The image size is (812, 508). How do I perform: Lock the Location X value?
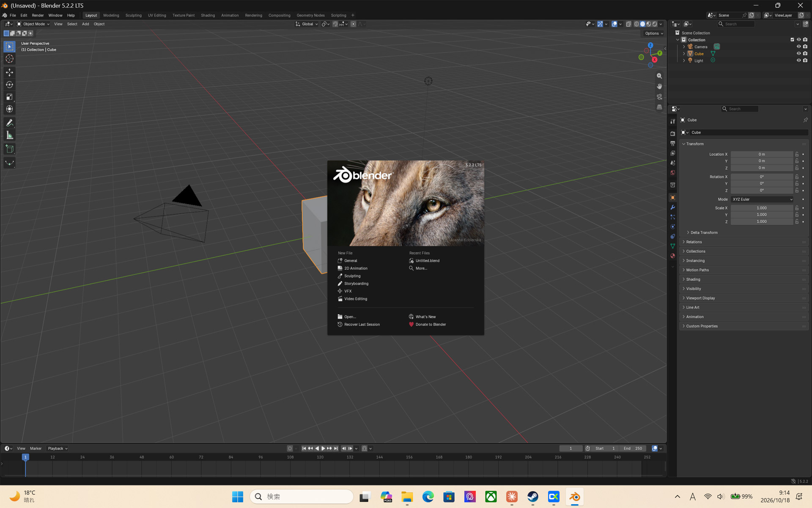tap(797, 154)
